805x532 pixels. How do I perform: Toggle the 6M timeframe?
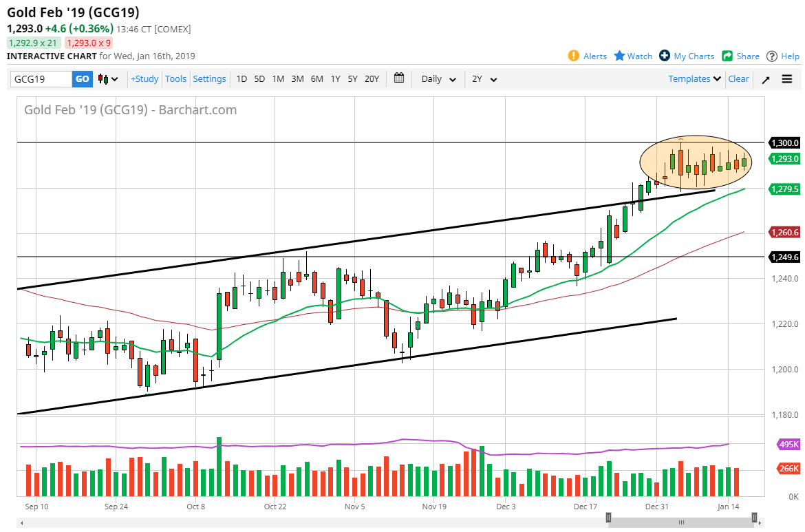tap(316, 79)
